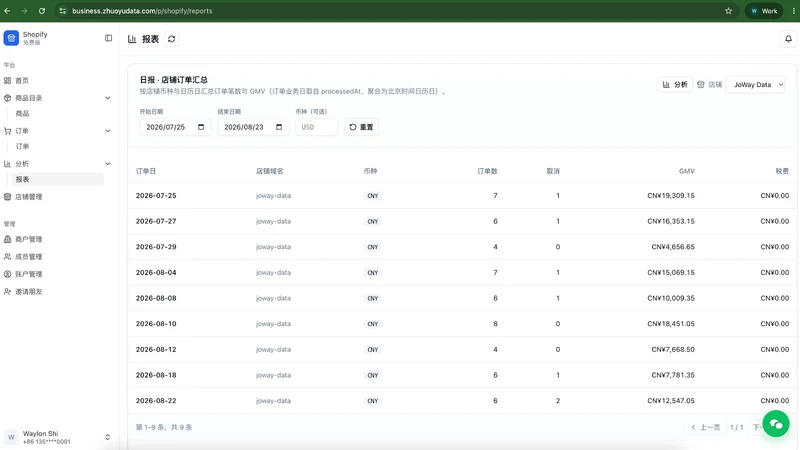This screenshot has width=800, height=450.
Task: Click GMV value CN¥7,781.35
Action: [673, 376]
